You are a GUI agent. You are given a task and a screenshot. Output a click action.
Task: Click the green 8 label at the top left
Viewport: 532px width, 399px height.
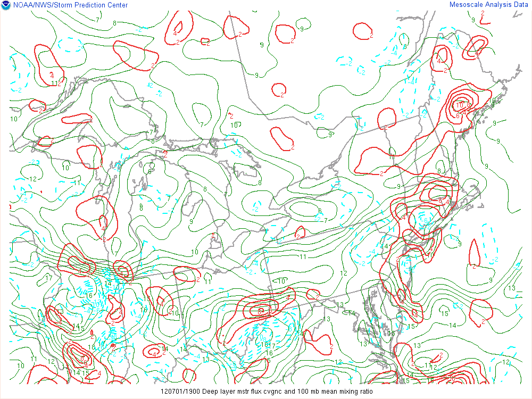pyautogui.click(x=114, y=23)
